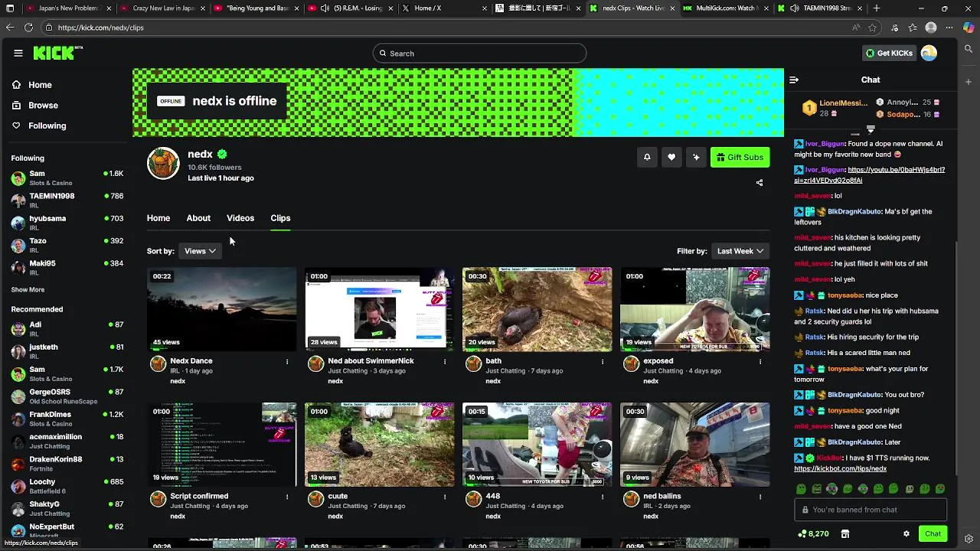Click the heart follow icon for nedx

coord(671,157)
